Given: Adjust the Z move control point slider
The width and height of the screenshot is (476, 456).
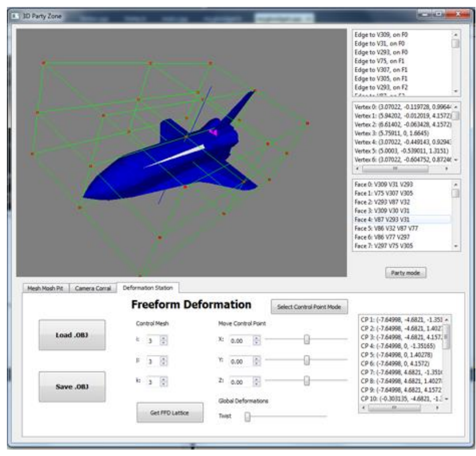Looking at the screenshot, I should pos(306,380).
